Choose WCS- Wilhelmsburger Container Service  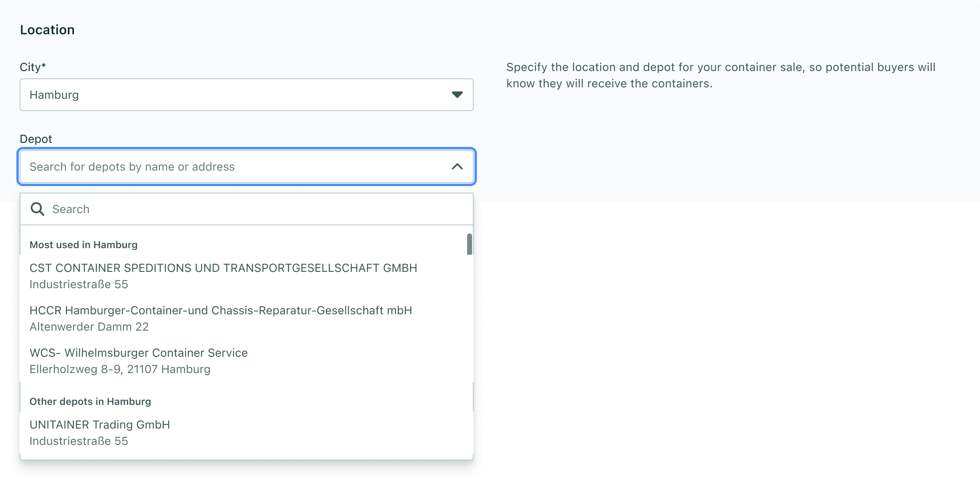(x=247, y=361)
